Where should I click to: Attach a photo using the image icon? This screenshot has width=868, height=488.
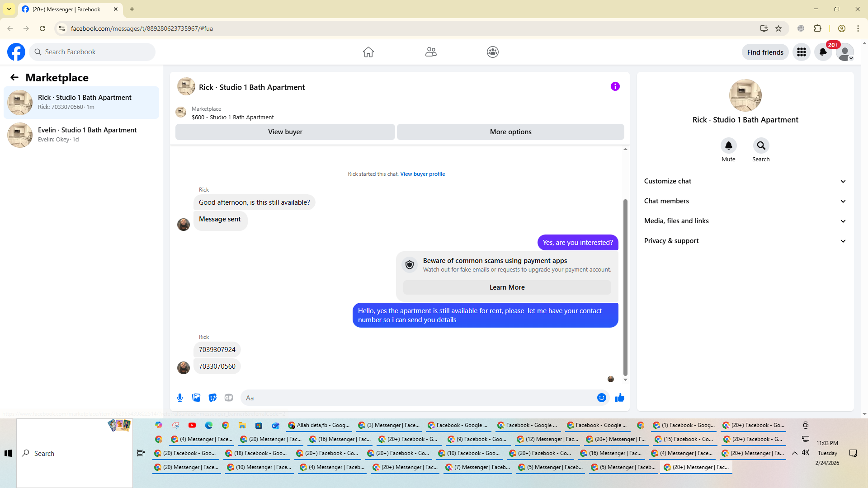(196, 398)
